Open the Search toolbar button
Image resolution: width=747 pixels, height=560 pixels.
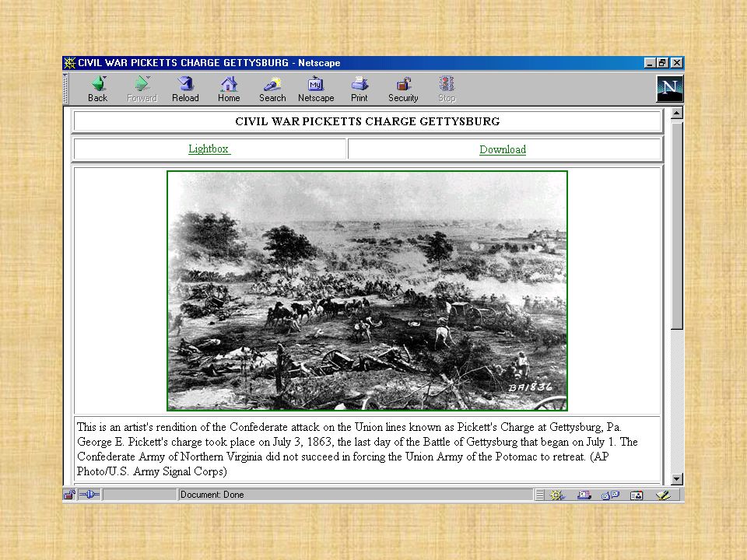(x=272, y=89)
